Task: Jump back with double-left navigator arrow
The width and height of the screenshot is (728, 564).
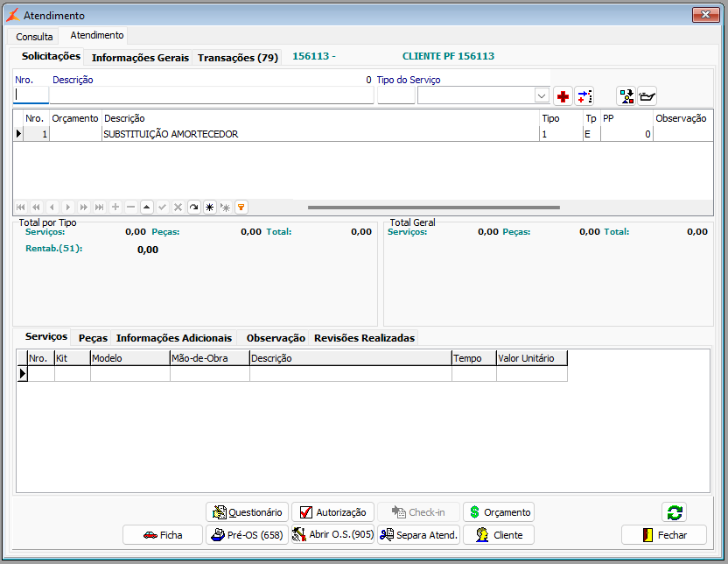Action: tap(36, 208)
